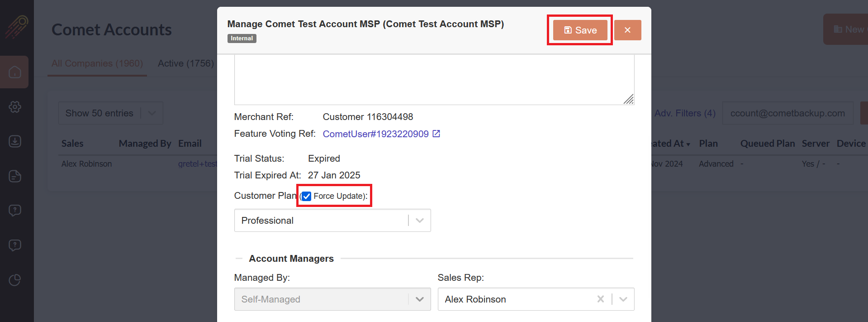Switch to the All Companies (1960) tab
This screenshot has width=868, height=322.
point(97,63)
